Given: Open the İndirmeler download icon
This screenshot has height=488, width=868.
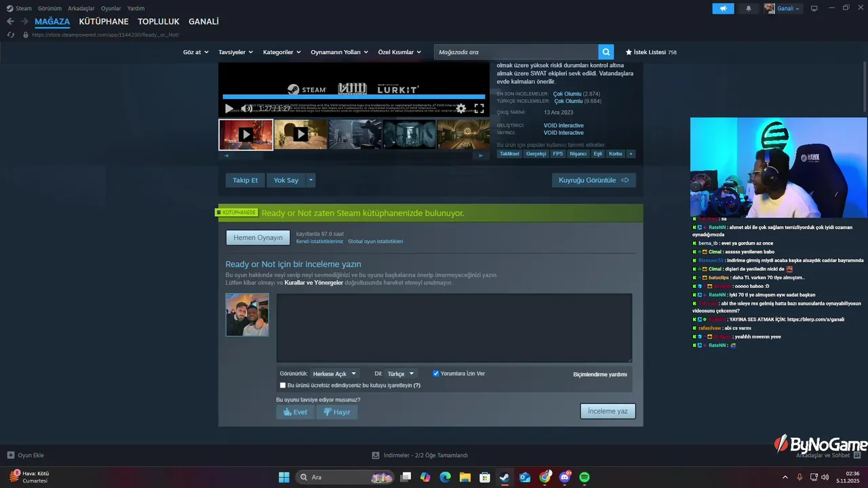Looking at the screenshot, I should 376,455.
